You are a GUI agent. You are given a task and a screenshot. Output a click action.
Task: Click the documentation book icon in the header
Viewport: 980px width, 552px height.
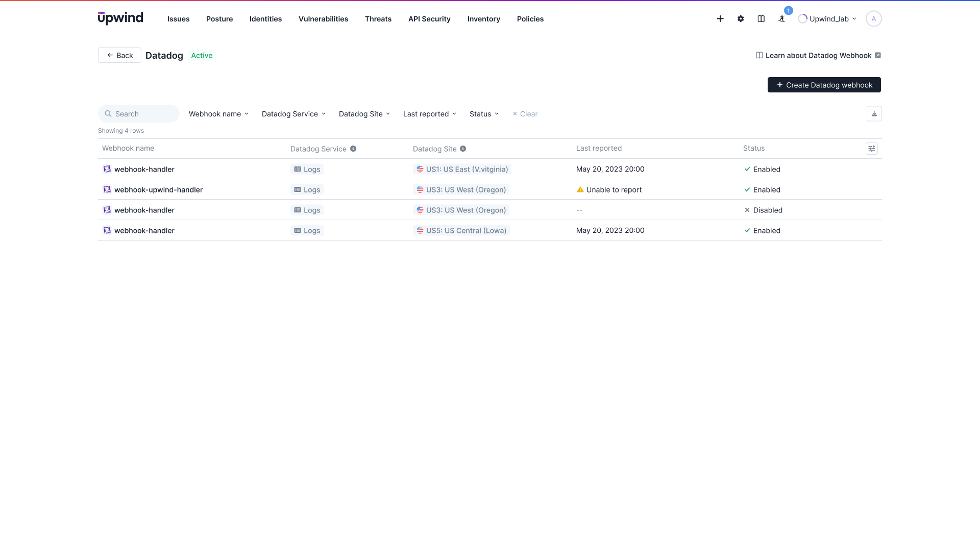pyautogui.click(x=761, y=18)
